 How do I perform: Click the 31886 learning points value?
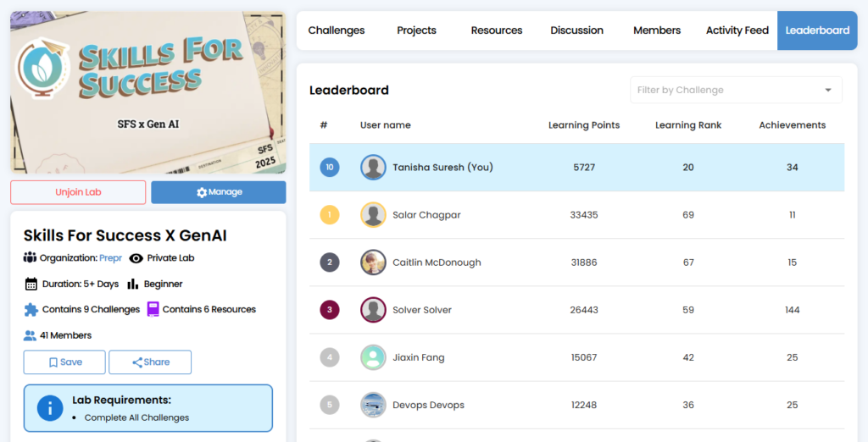(584, 262)
